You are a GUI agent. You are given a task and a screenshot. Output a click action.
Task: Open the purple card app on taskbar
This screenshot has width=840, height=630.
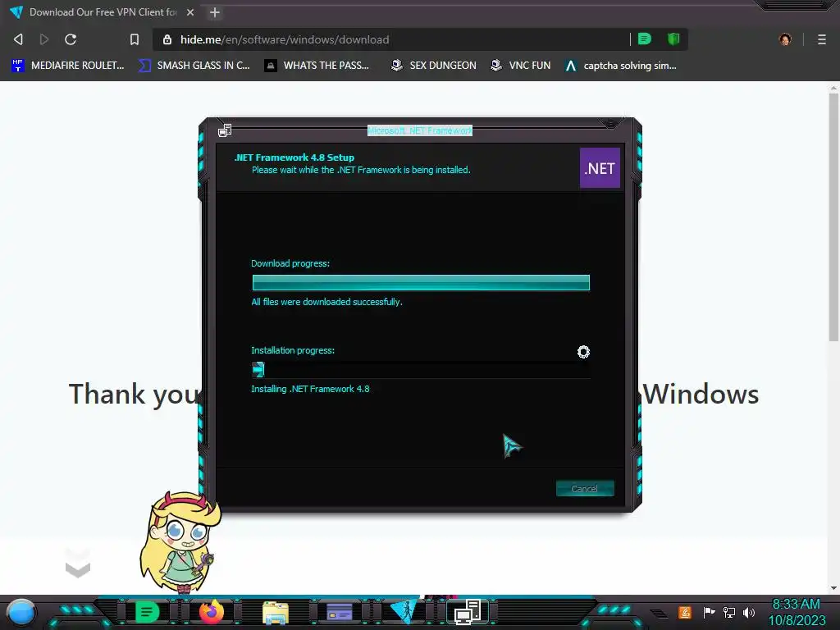[340, 612]
